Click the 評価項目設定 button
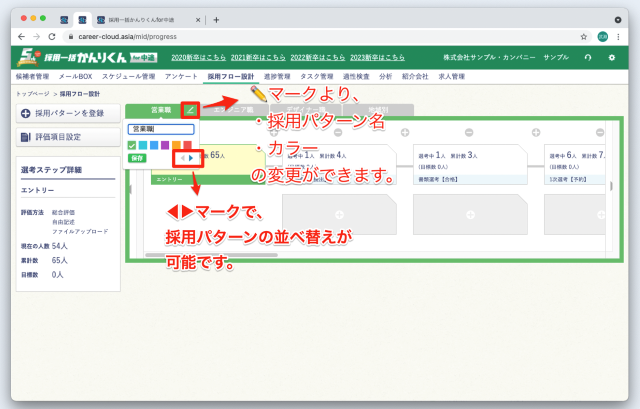 [67, 137]
